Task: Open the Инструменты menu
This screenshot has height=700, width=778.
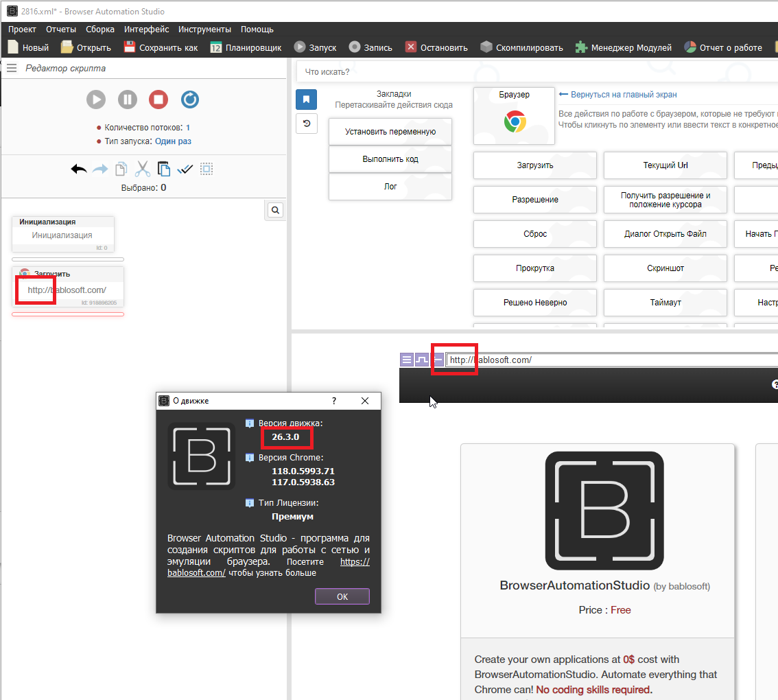Action: click(204, 30)
